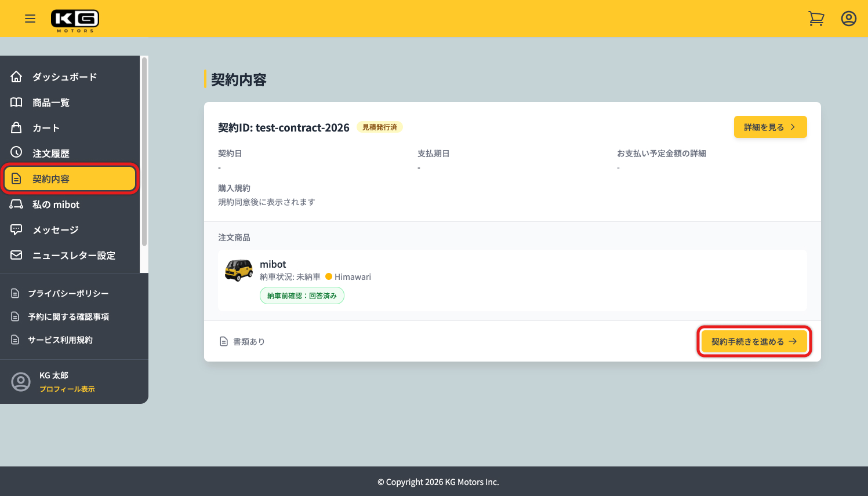Click the KG Motors logo
The height and width of the screenshot is (496, 868).
(x=75, y=18)
